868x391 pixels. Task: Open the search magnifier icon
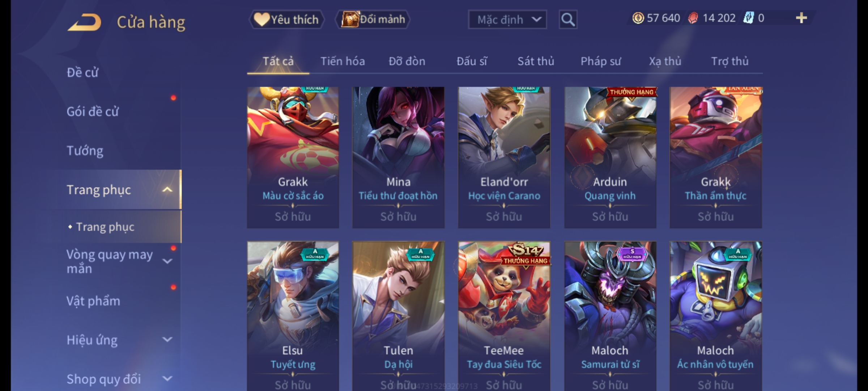point(568,20)
